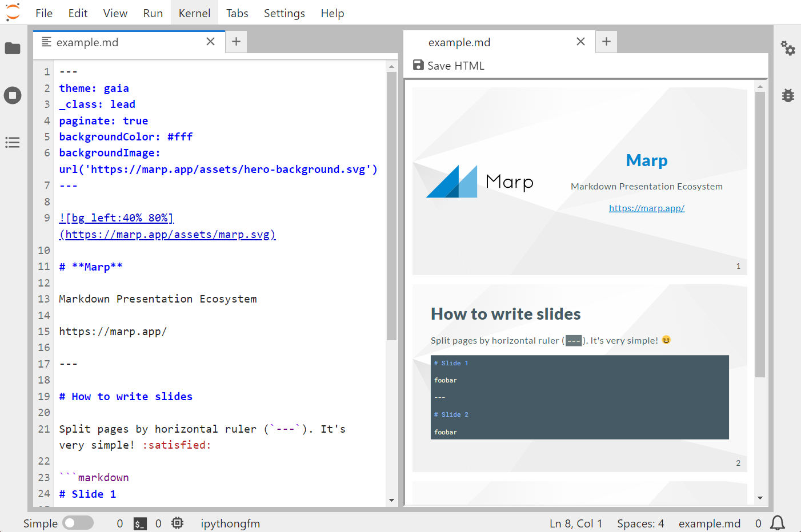The height and width of the screenshot is (532, 801).
Task: Click the terminal count icon in status bar
Action: [x=140, y=523]
